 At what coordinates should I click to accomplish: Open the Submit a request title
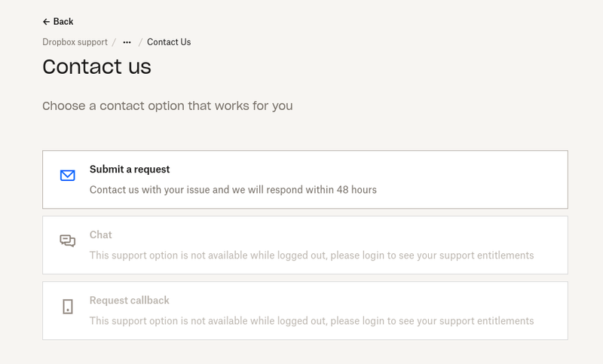(x=130, y=170)
